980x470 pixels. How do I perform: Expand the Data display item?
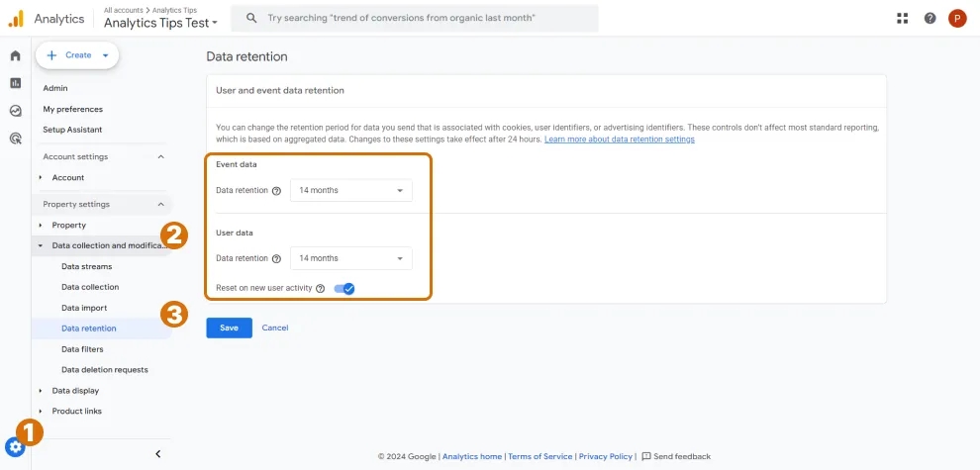pos(41,391)
